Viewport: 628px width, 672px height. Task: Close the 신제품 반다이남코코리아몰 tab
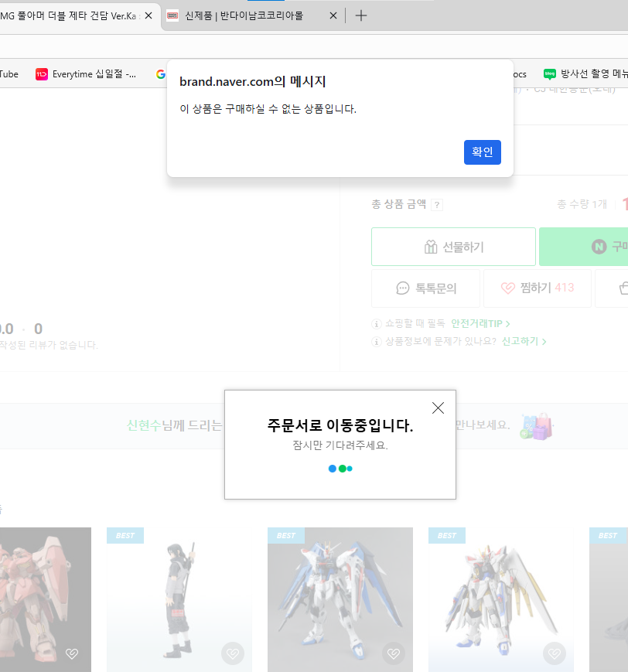(x=333, y=15)
